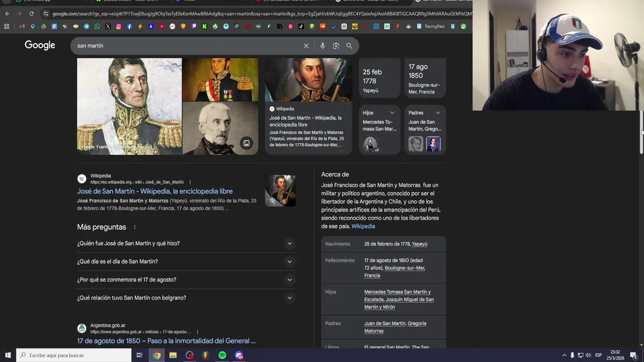Clear the search box with the X icon
Screen dimensions: 644x362
click(x=306, y=46)
